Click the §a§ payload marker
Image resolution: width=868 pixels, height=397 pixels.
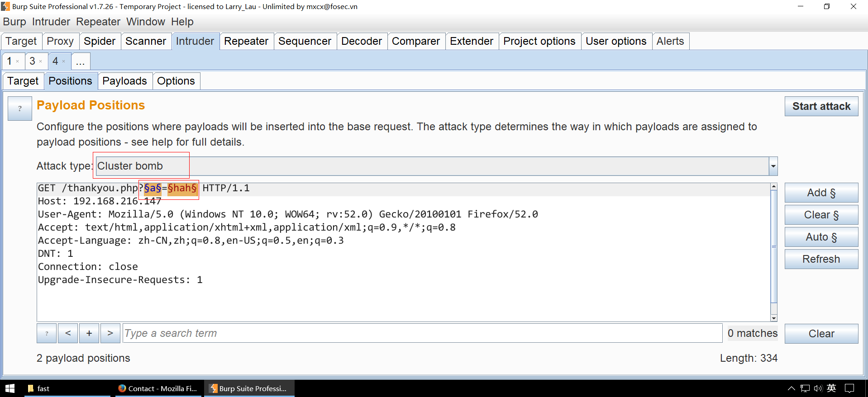[x=153, y=188]
